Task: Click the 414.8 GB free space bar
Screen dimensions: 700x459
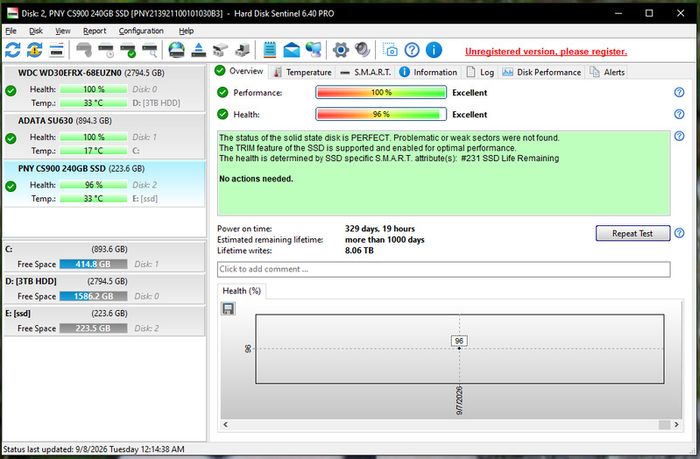Action: tap(93, 264)
